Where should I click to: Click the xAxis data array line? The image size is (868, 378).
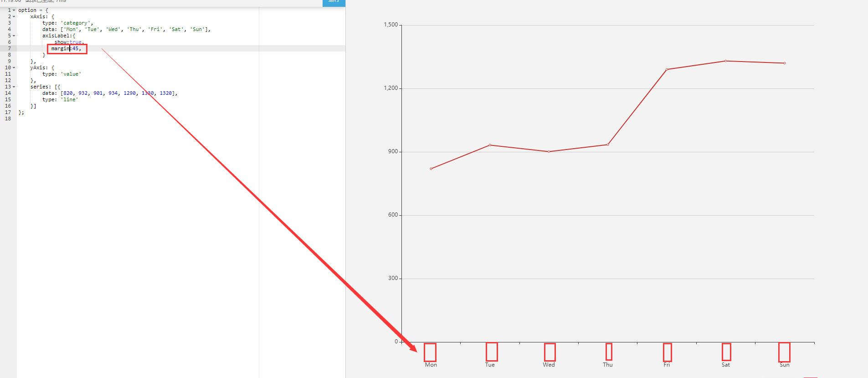click(x=126, y=29)
